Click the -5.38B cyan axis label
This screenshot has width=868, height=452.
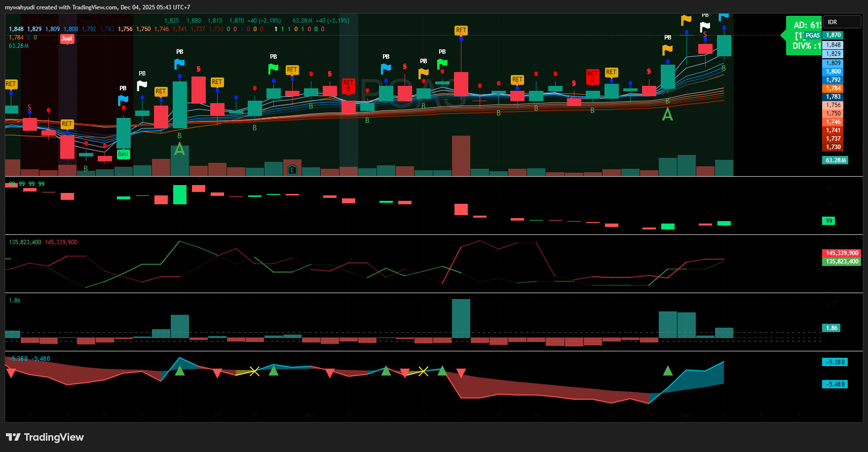coord(835,362)
